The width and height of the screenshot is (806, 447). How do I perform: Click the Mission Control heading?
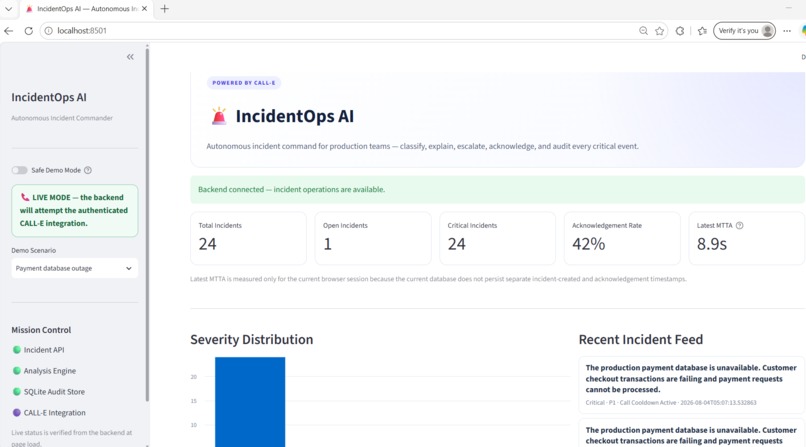pyautogui.click(x=41, y=330)
